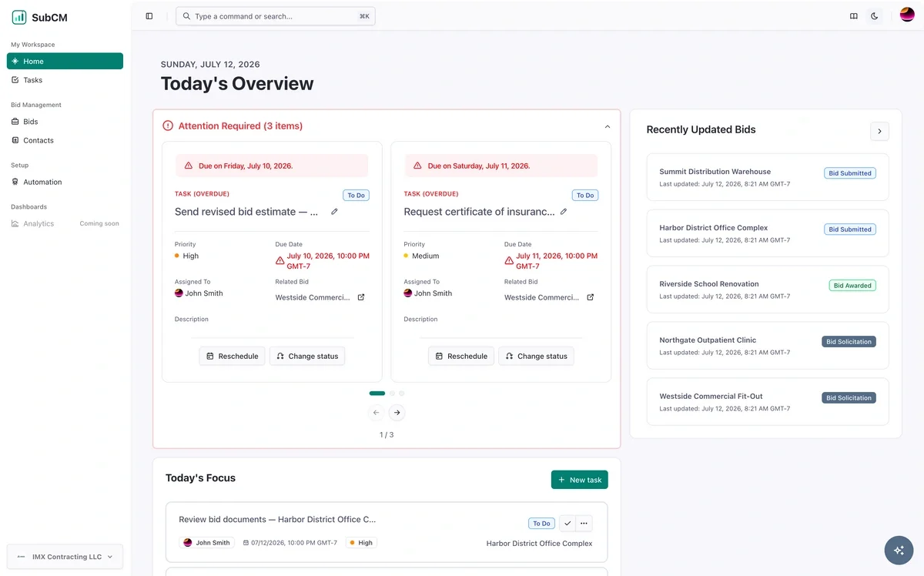Select the first active carousel indicator
This screenshot has width=924, height=576.
[x=377, y=393]
